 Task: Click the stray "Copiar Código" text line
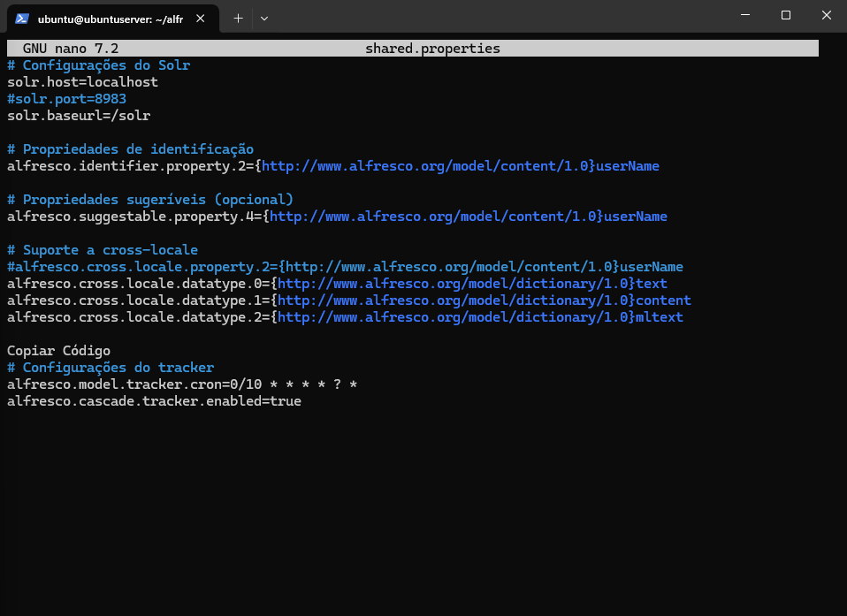point(58,351)
